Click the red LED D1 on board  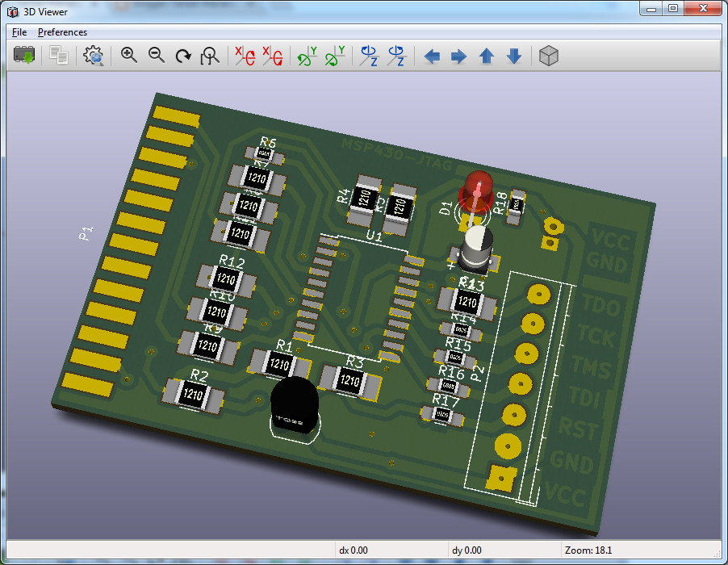coord(477,190)
